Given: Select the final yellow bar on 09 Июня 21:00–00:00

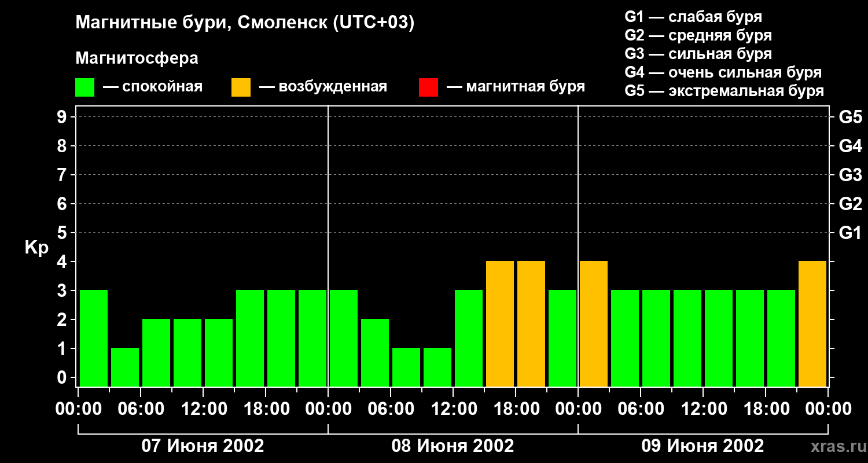Looking at the screenshot, I should 812,324.
